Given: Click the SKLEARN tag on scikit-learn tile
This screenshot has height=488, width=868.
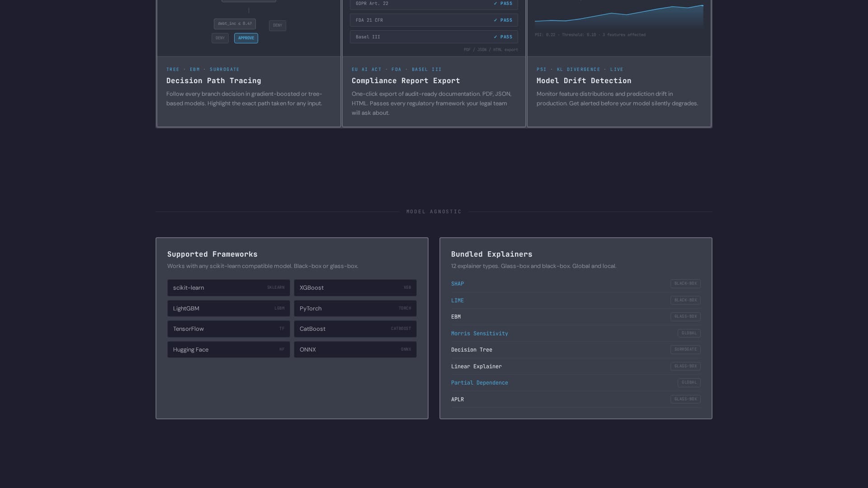Looking at the screenshot, I should 276,288.
